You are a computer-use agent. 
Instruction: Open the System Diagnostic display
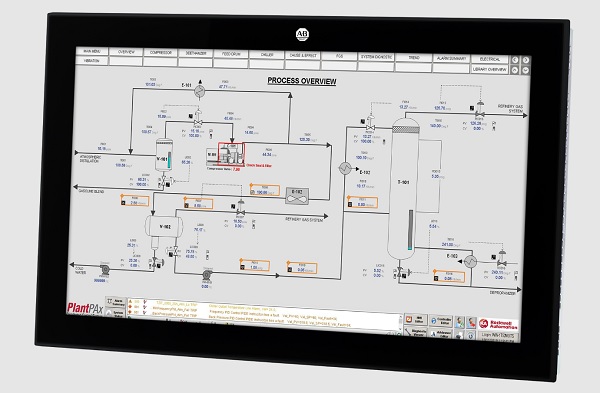click(x=376, y=57)
